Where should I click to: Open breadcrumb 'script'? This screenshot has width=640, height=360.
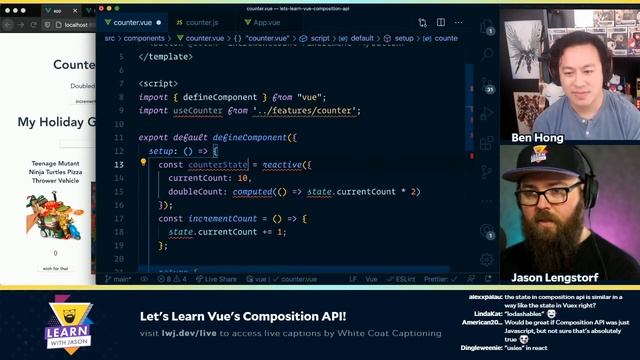(315, 38)
